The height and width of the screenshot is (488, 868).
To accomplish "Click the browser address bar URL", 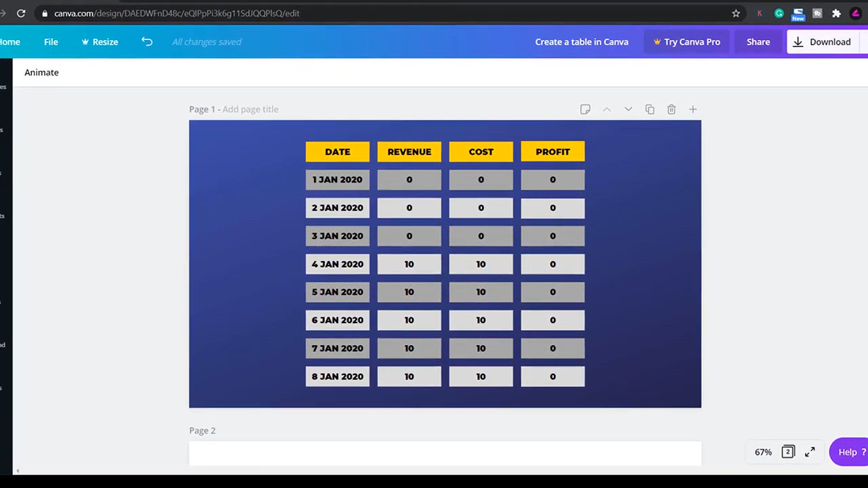I will [177, 14].
